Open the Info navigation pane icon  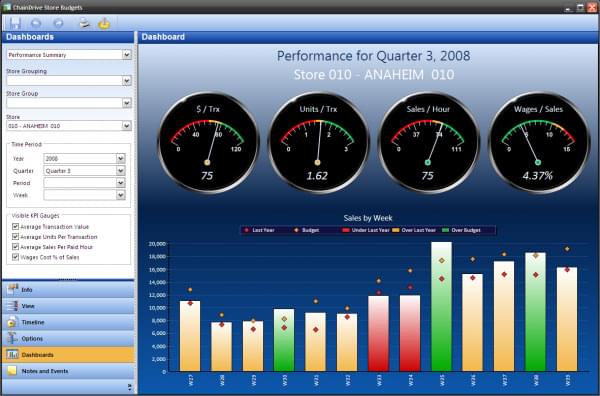[13, 289]
